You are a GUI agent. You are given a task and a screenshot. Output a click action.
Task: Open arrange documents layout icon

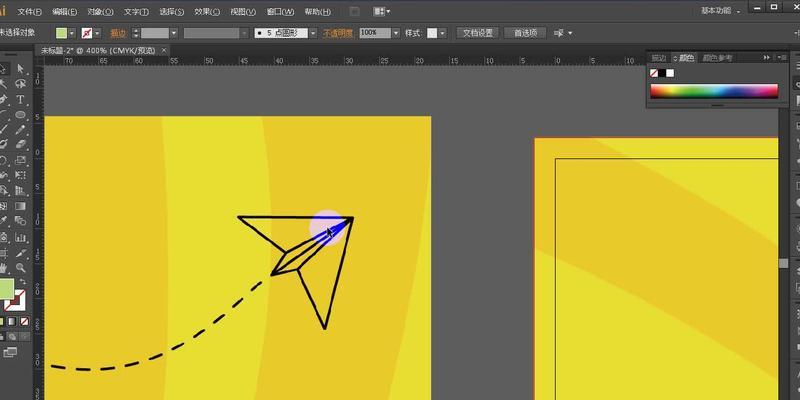click(382, 11)
